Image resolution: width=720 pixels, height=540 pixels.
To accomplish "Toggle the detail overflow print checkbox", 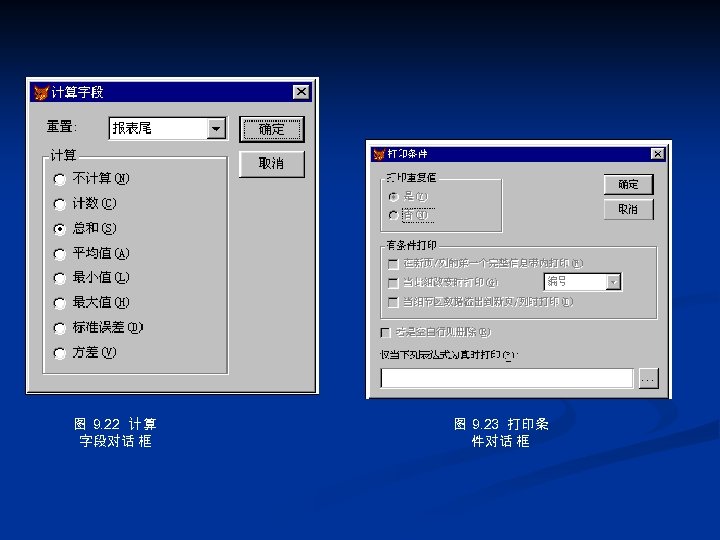I will click(393, 302).
